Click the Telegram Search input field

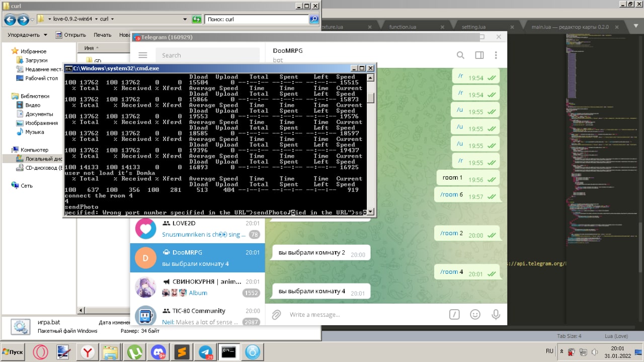click(x=207, y=55)
